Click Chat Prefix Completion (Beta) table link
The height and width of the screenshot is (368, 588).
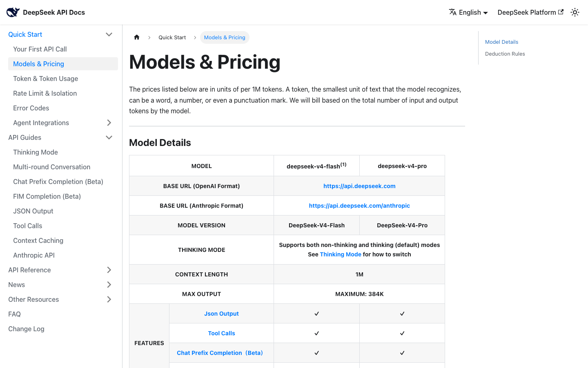(220, 353)
